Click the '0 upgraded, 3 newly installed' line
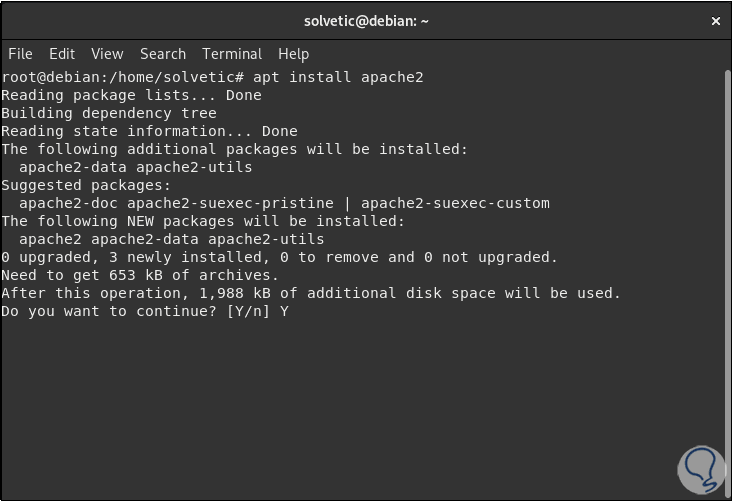The image size is (733, 502). [x=280, y=257]
